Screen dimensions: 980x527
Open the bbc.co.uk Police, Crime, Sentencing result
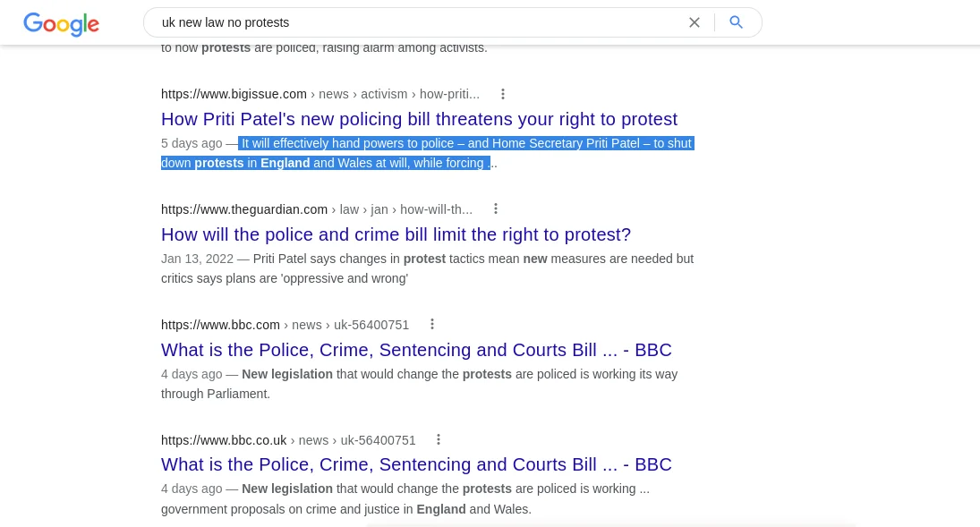pyautogui.click(x=416, y=464)
